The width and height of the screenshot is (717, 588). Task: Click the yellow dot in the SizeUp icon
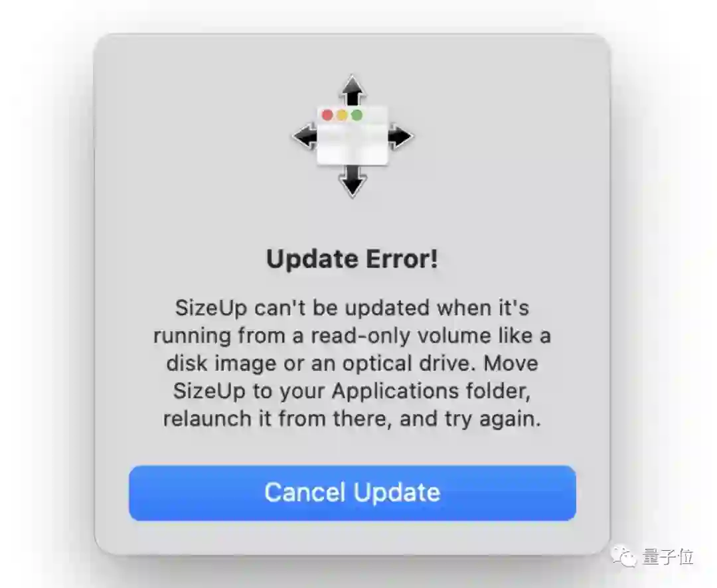point(342,115)
